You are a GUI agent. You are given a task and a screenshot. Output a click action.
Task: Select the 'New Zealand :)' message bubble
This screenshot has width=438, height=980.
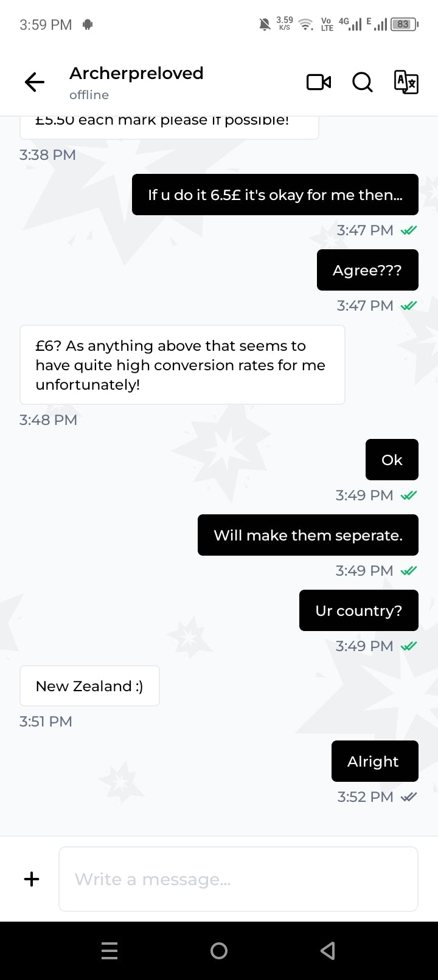[89, 686]
